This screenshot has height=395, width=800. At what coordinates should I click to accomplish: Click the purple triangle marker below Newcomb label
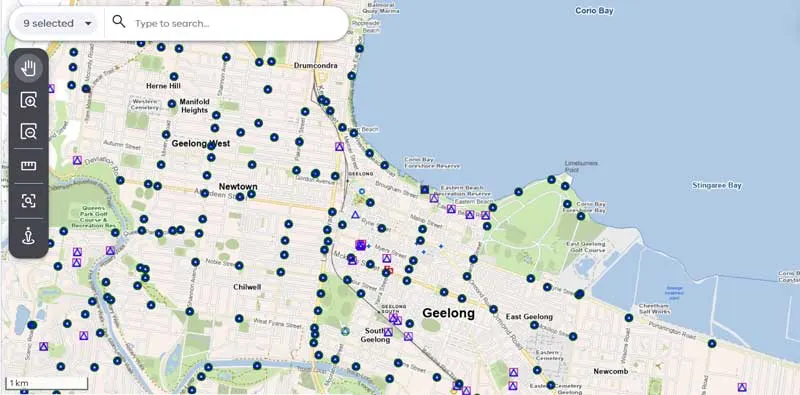pos(742,387)
